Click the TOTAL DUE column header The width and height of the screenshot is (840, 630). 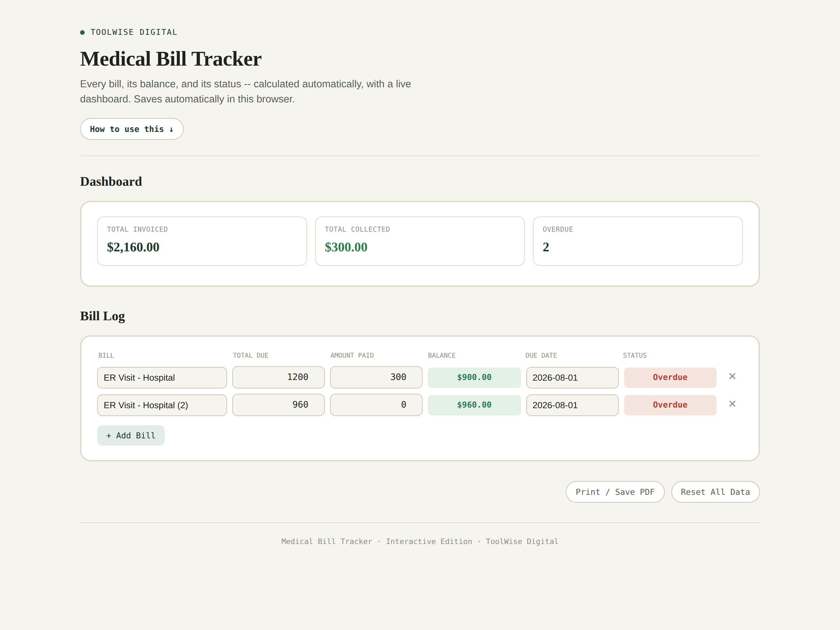[251, 355]
